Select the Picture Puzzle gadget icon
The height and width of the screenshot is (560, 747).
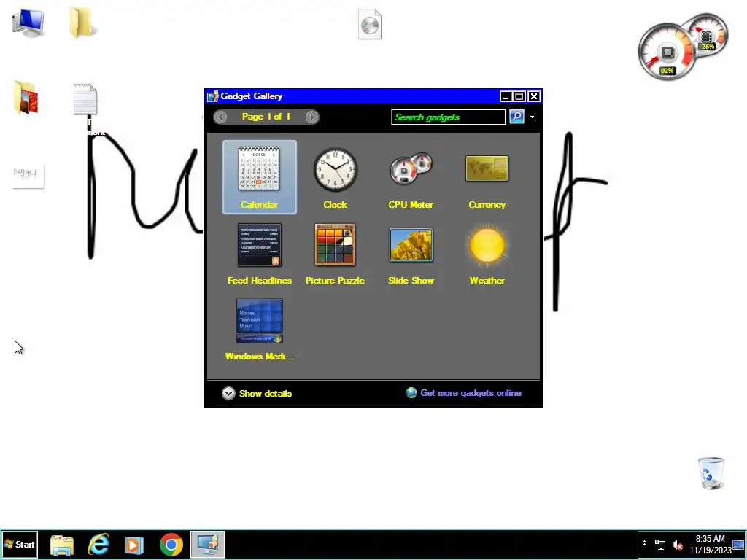[335, 245]
